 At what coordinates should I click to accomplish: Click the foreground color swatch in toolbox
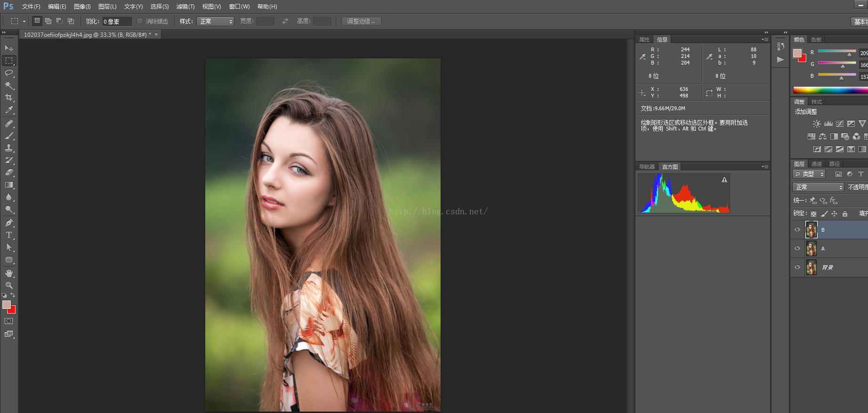tap(6, 305)
